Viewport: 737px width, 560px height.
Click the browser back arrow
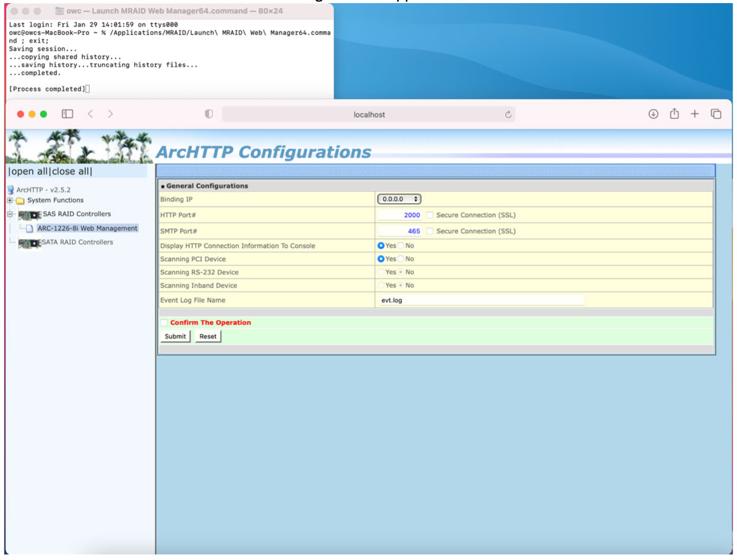coord(90,114)
